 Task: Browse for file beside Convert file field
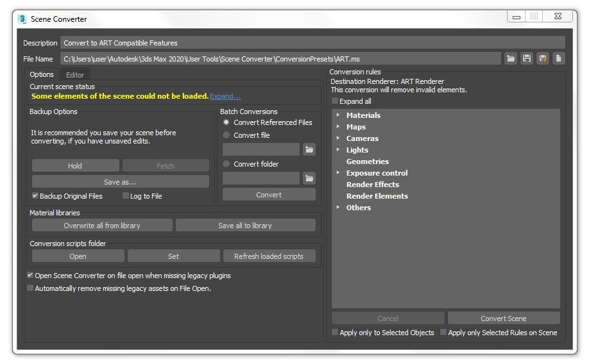coord(309,149)
